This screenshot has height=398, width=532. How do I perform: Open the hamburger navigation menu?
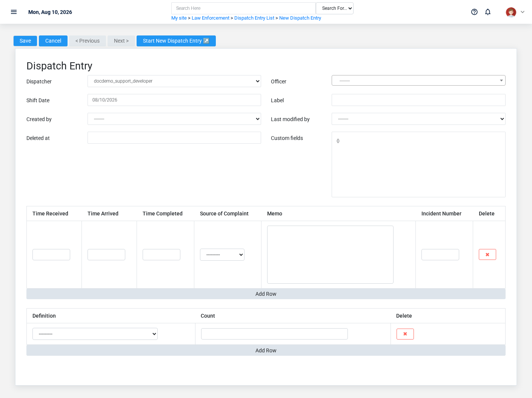coord(14,12)
